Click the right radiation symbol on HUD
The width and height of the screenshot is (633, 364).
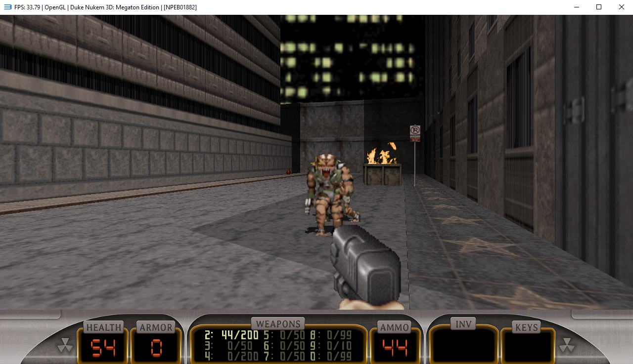coord(566,345)
